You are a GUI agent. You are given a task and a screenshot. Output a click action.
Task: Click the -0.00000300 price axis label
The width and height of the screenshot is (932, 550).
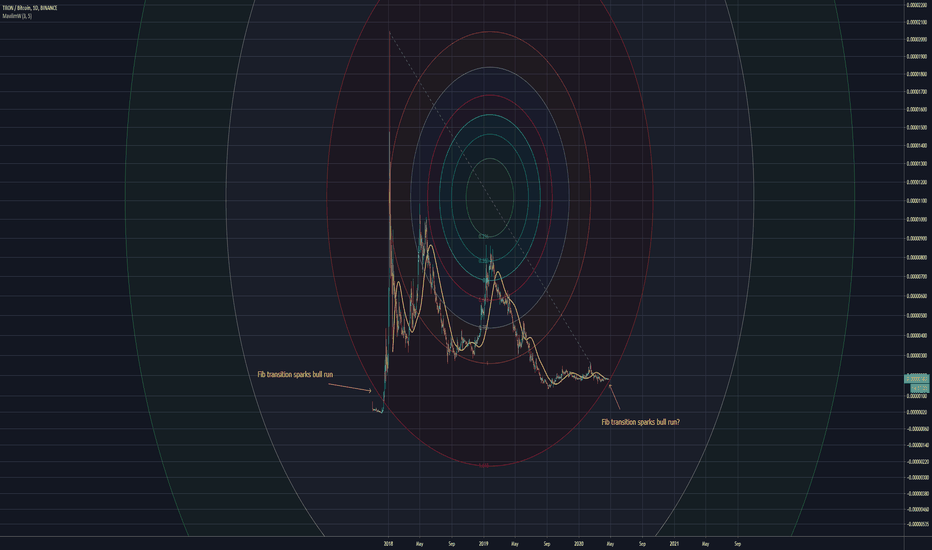[x=918, y=477]
